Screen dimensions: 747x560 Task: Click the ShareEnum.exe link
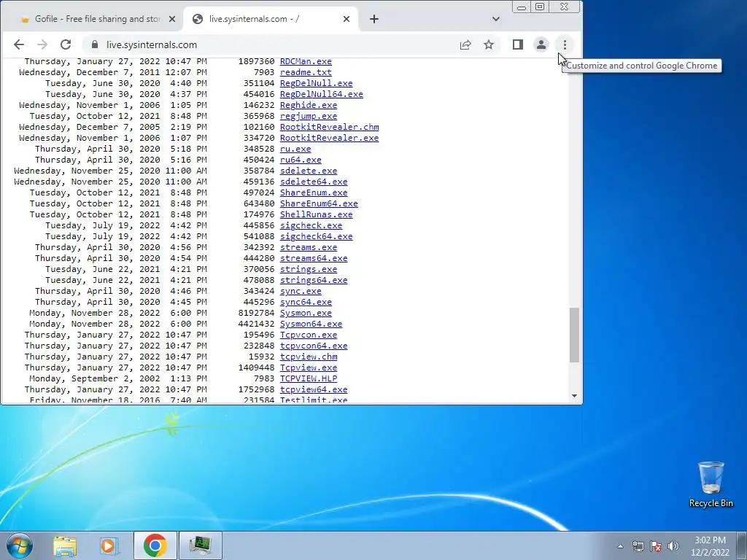[314, 192]
